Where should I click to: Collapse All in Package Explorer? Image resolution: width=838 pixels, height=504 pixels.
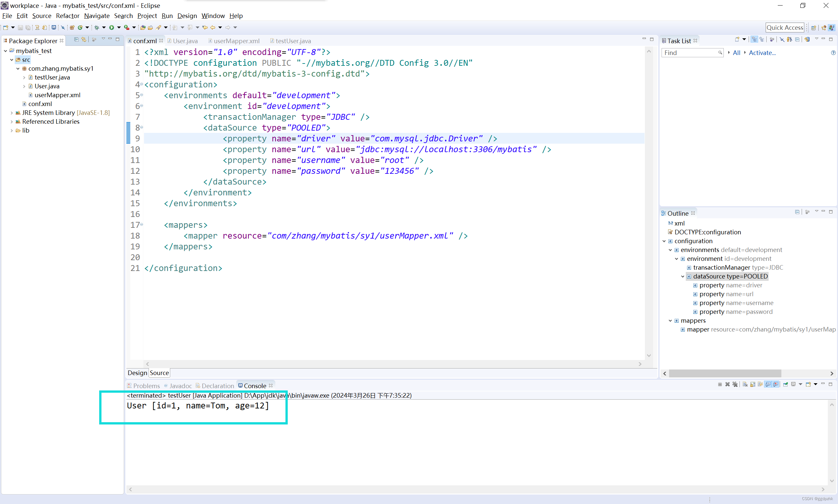point(76,40)
